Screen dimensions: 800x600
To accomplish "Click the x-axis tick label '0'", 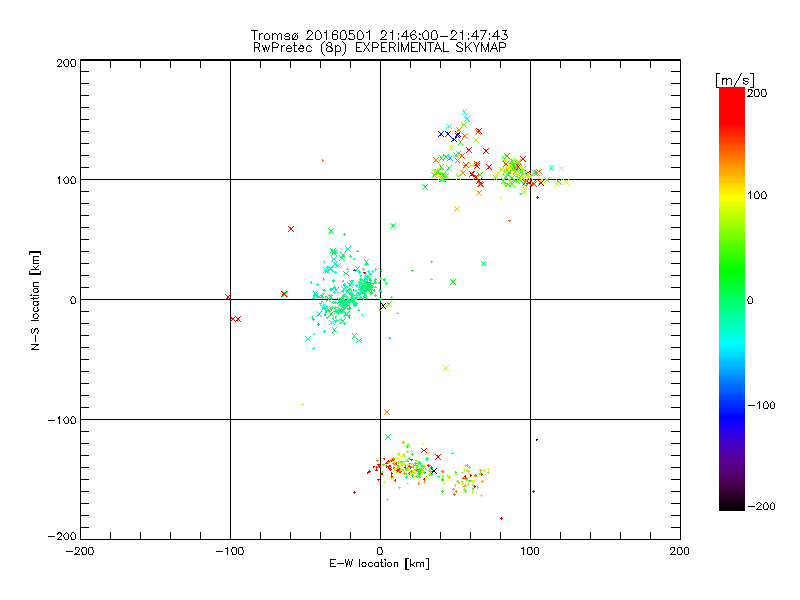I will tap(380, 551).
